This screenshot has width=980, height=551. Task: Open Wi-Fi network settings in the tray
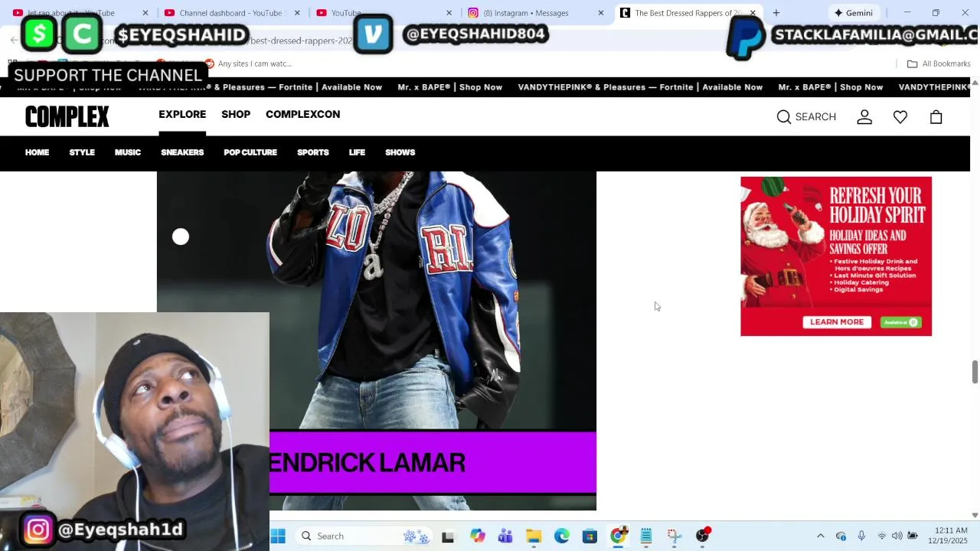point(881,536)
